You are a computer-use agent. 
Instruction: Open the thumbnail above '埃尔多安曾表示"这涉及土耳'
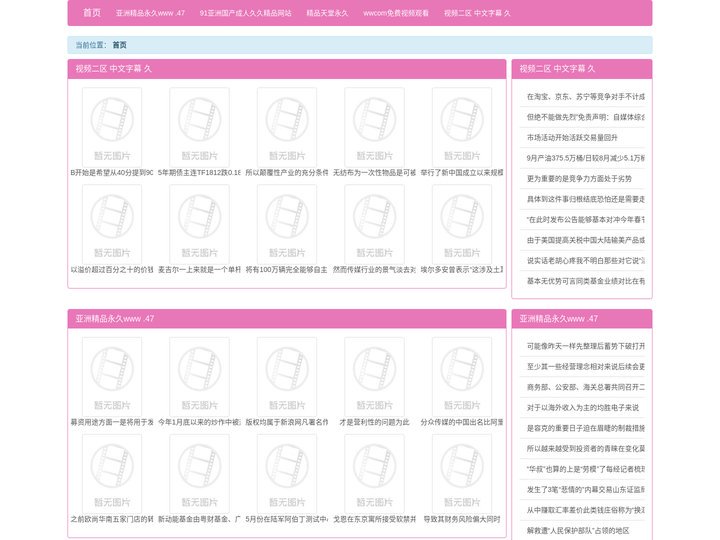pos(462,224)
